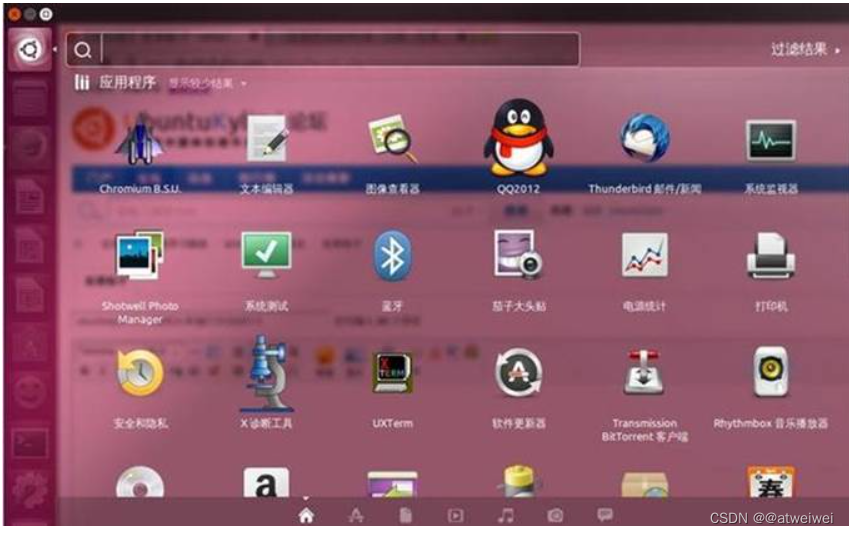Launch QQ2012 penguin app

tap(518, 138)
